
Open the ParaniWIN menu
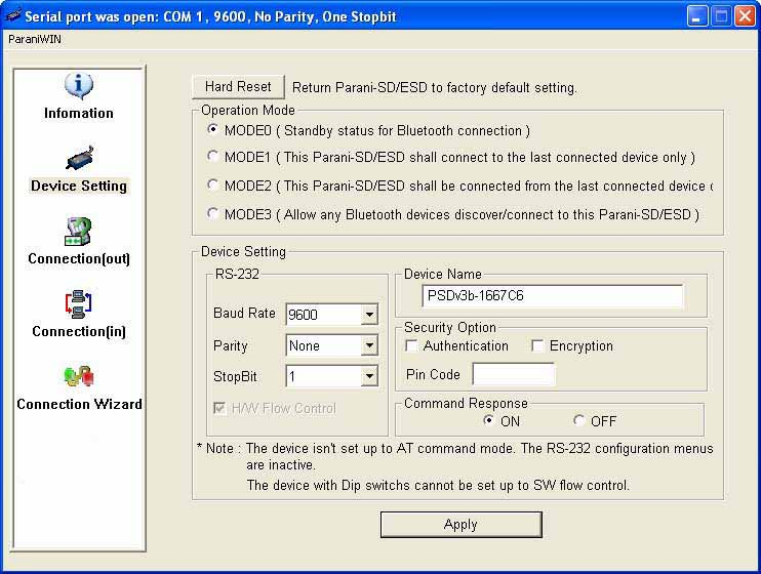[x=34, y=39]
